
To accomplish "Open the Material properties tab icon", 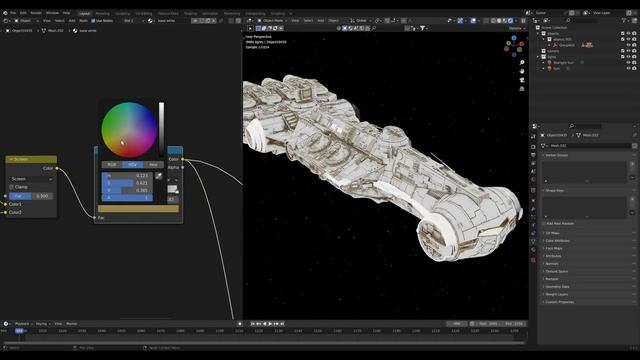I will click(533, 249).
